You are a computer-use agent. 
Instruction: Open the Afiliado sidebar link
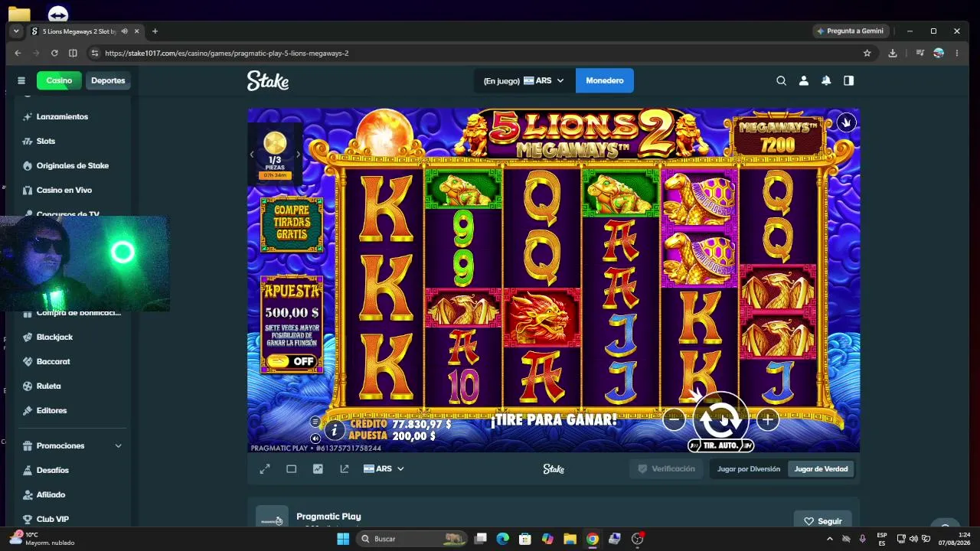(51, 494)
